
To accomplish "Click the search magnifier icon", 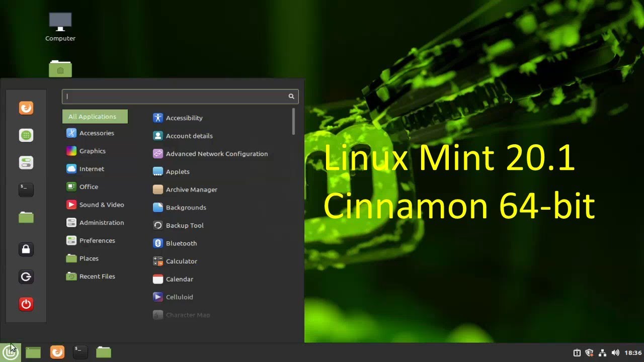I will pyautogui.click(x=291, y=97).
